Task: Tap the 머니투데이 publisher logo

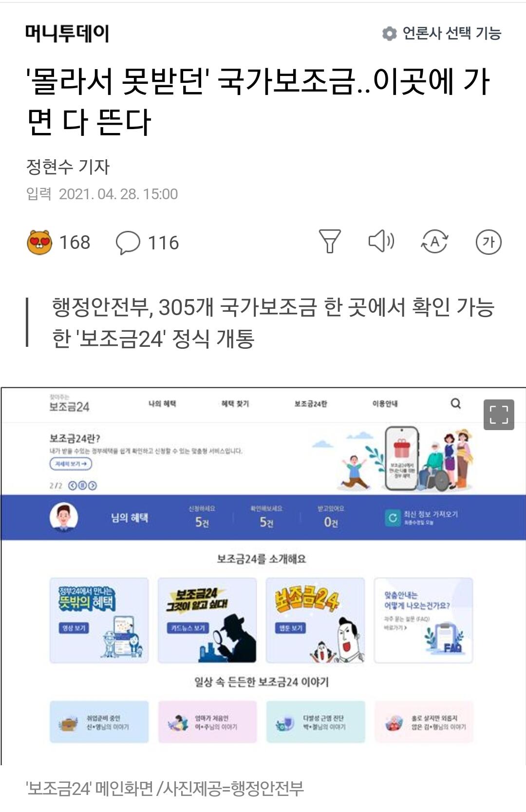Action: (x=67, y=33)
